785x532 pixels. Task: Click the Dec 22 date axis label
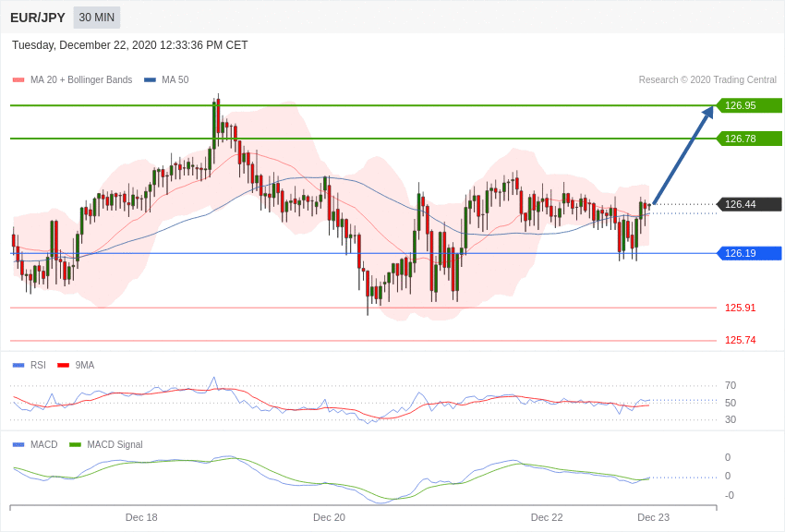point(547,517)
